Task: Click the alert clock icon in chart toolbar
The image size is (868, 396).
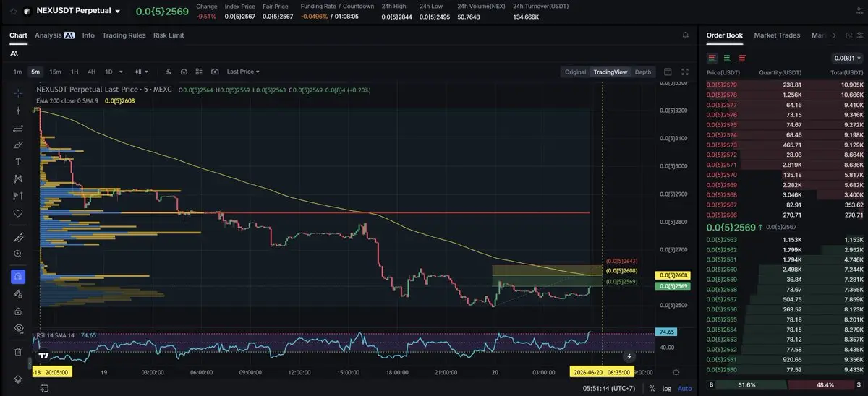Action: [184, 72]
